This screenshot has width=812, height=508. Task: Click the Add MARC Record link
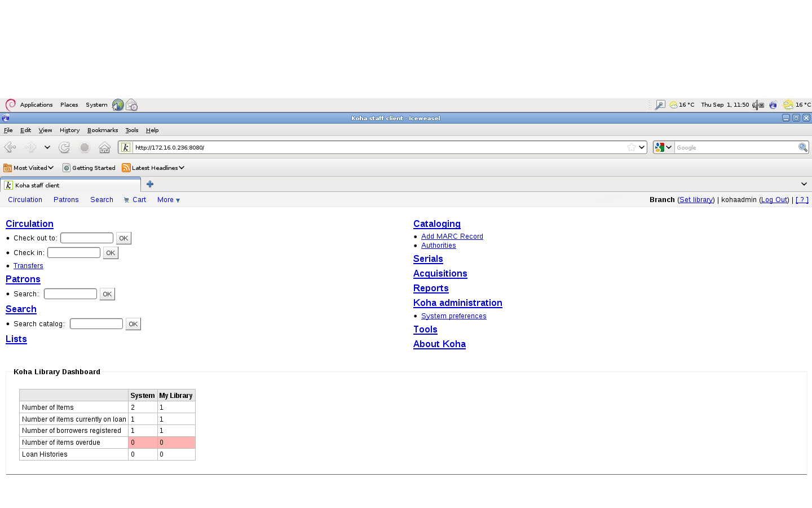[x=452, y=237]
